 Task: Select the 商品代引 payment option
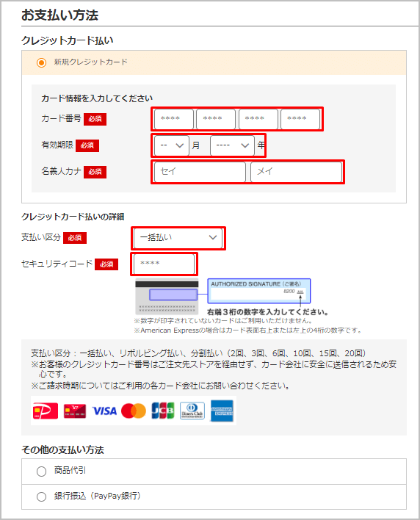[41, 472]
